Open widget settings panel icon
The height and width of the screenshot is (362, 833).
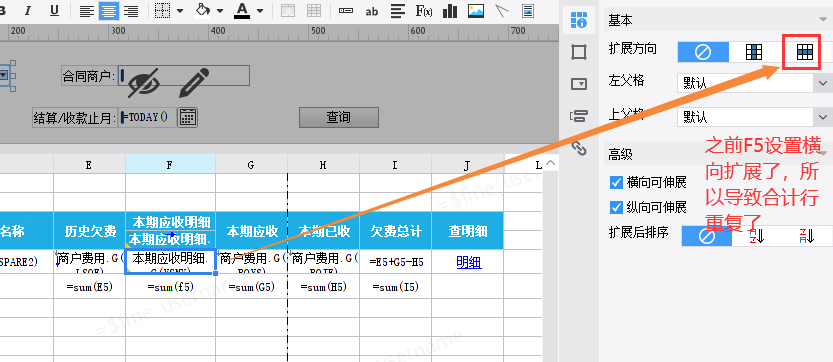click(x=579, y=84)
